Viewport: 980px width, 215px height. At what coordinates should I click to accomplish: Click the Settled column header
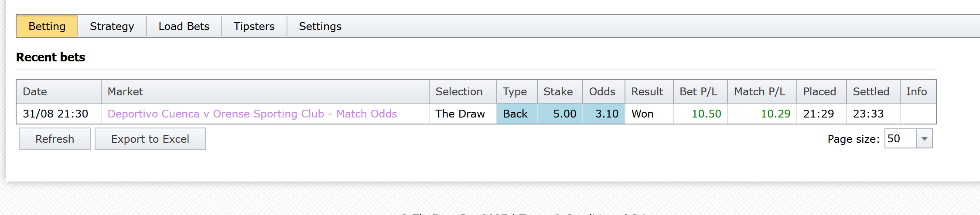[x=871, y=92]
